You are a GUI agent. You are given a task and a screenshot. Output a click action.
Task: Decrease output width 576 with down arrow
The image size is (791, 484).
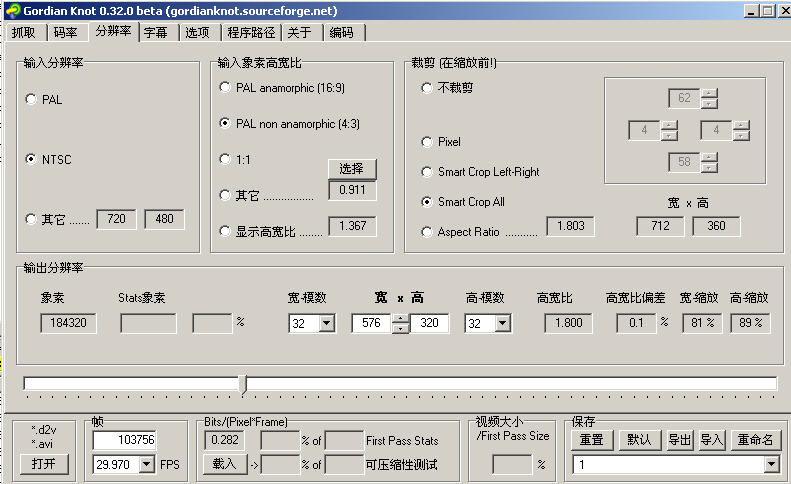click(x=401, y=328)
